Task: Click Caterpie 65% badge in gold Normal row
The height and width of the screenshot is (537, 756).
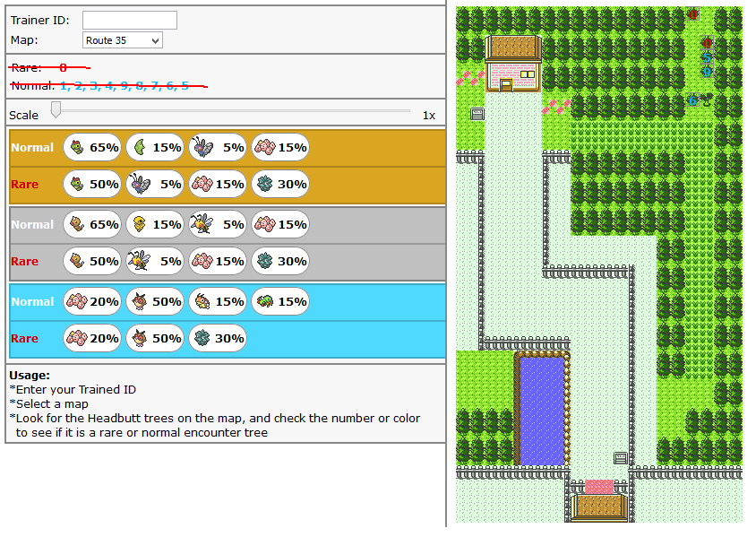Action: point(92,147)
